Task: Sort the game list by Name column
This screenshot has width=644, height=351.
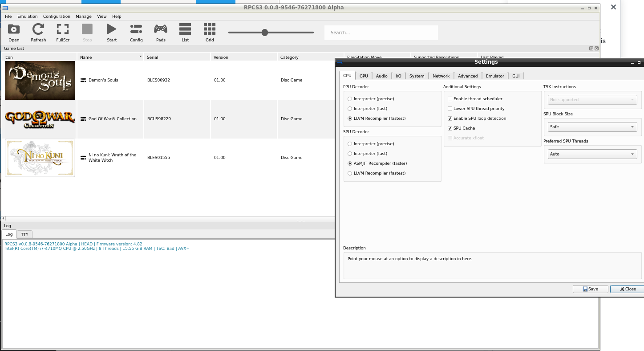Action: click(111, 57)
